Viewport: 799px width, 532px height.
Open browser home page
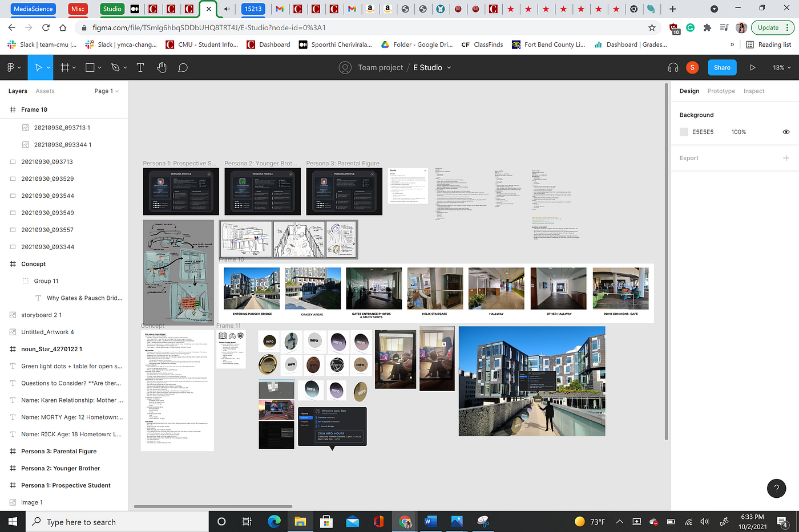(63, 27)
